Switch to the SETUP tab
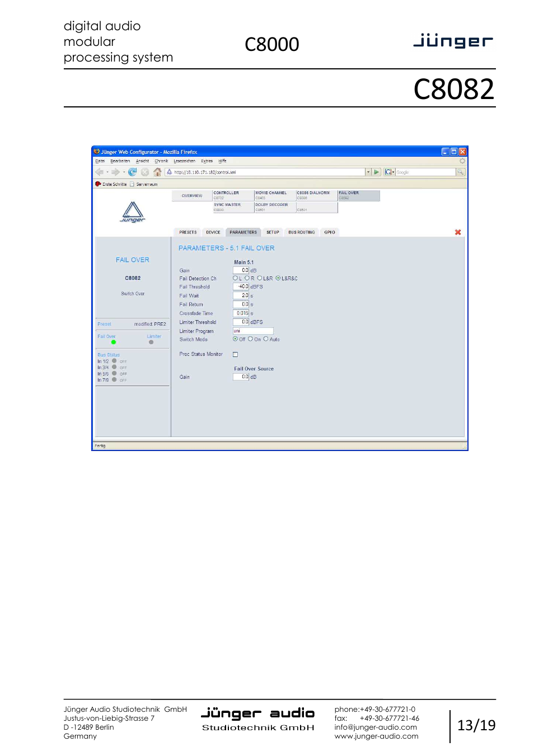The image size is (534, 756). (x=273, y=232)
